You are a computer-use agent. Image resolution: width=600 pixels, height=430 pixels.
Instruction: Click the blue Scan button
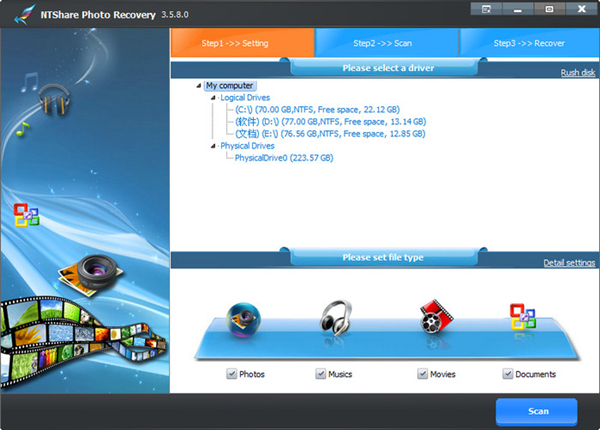point(536,412)
